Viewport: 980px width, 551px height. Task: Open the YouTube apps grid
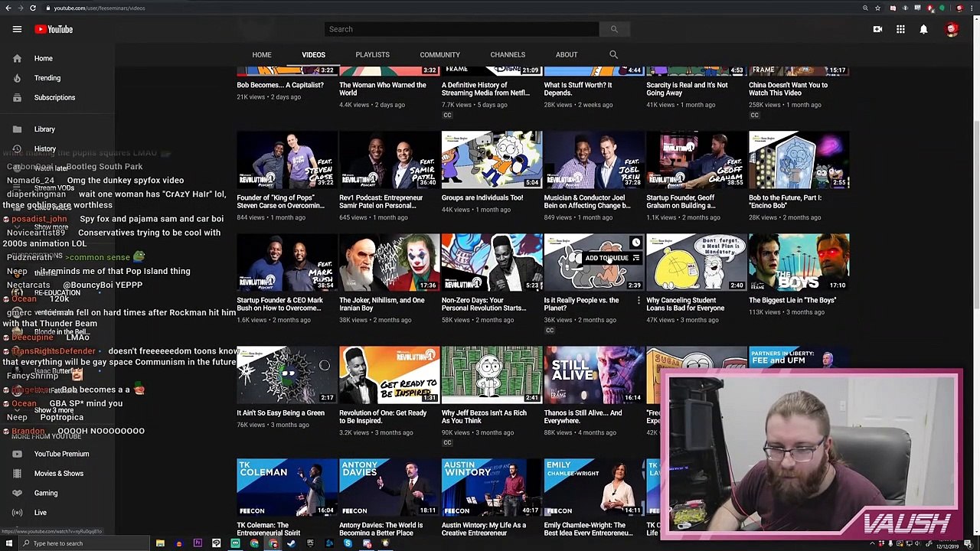point(900,29)
